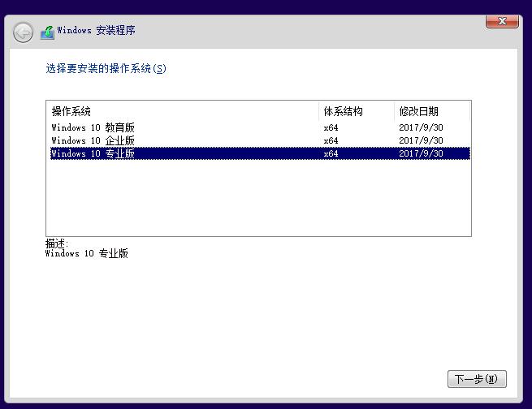Click the 操作系统 column header
This screenshot has width=532, height=409.
[184, 111]
